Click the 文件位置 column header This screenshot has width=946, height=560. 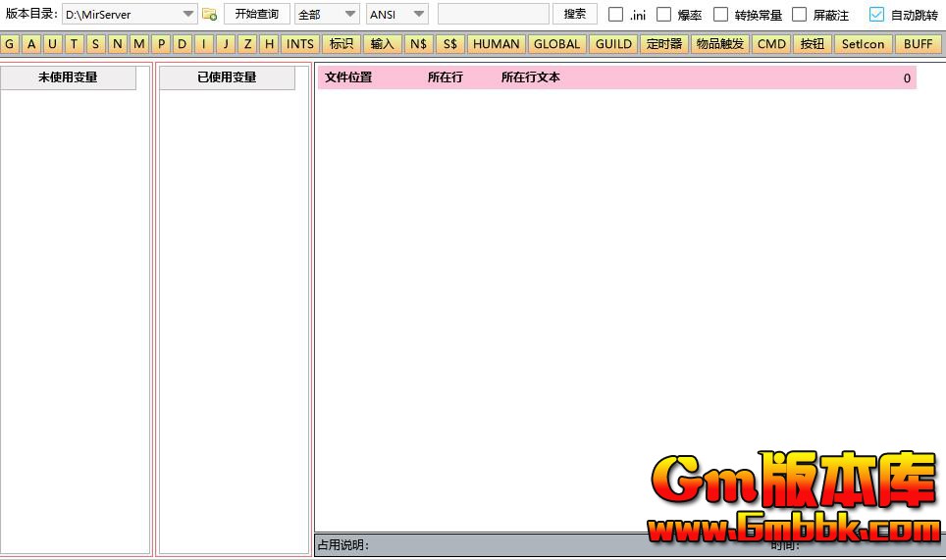pos(348,77)
